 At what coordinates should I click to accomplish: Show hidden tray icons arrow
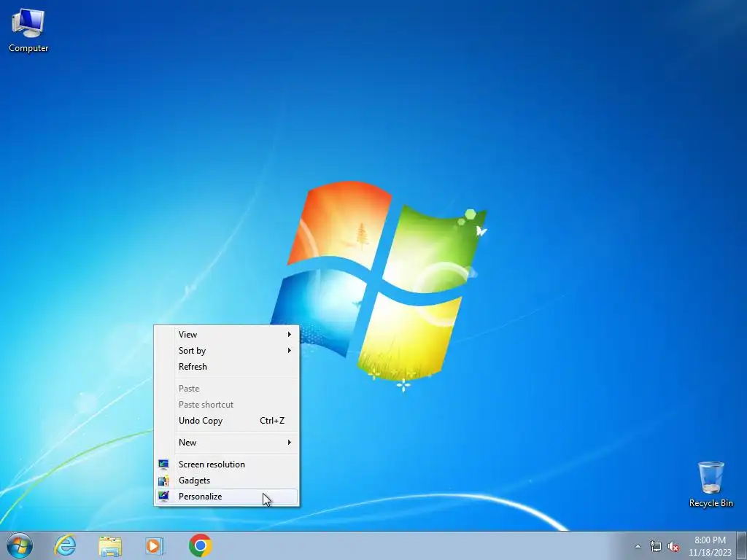[638, 546]
